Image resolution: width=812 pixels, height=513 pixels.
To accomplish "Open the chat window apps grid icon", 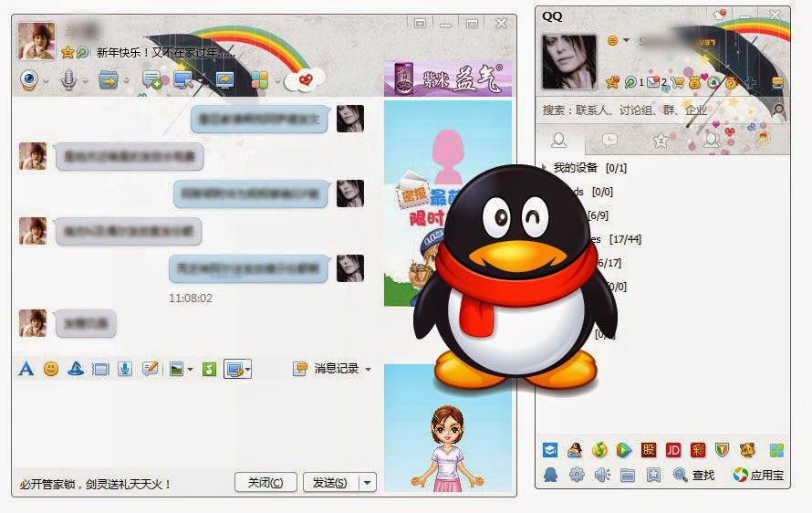I will click(x=259, y=80).
